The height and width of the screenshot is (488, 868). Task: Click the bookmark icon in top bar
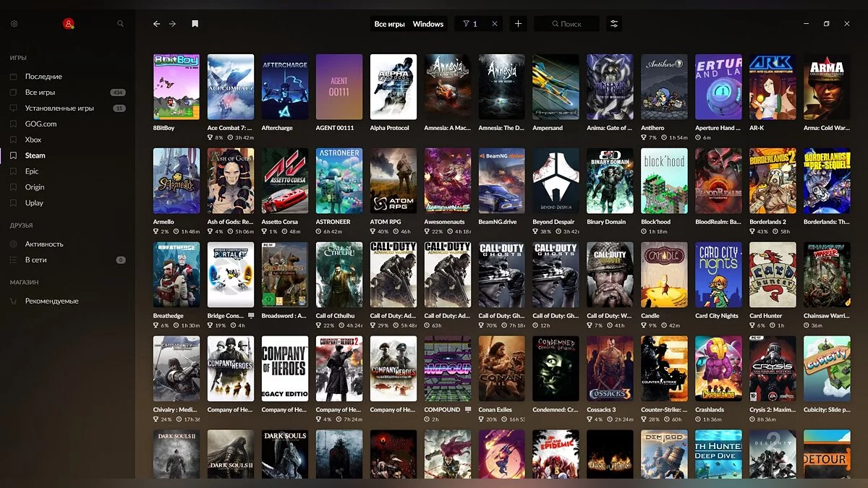pos(195,24)
